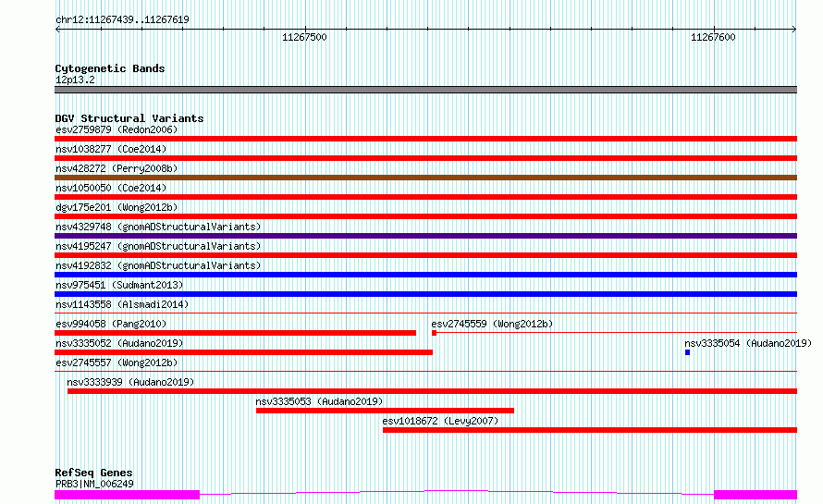Select the nsv3335052 (Audano2019) label
823x504 pixels.
point(119,343)
